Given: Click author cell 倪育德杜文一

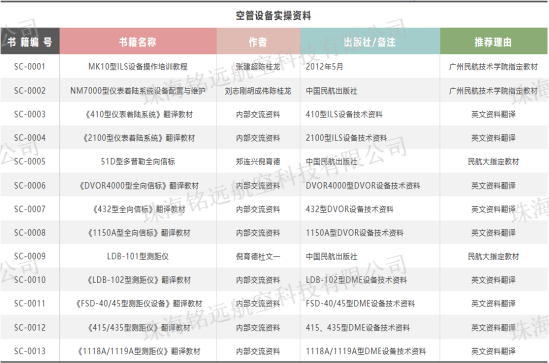Looking at the screenshot, I should [x=258, y=256].
